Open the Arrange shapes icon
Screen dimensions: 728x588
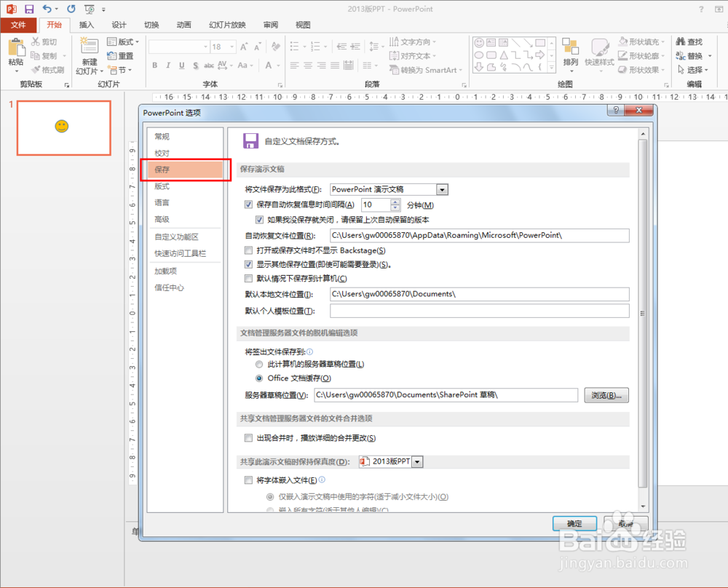pyautogui.click(x=571, y=47)
